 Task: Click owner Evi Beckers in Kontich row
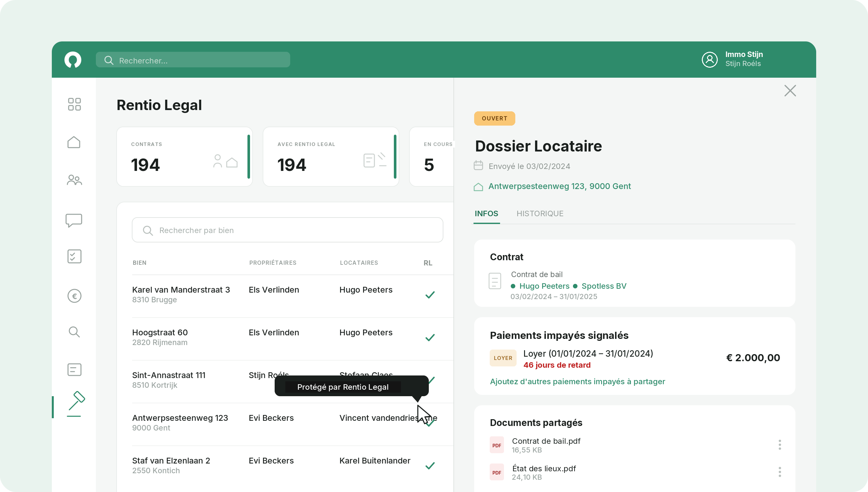271,461
